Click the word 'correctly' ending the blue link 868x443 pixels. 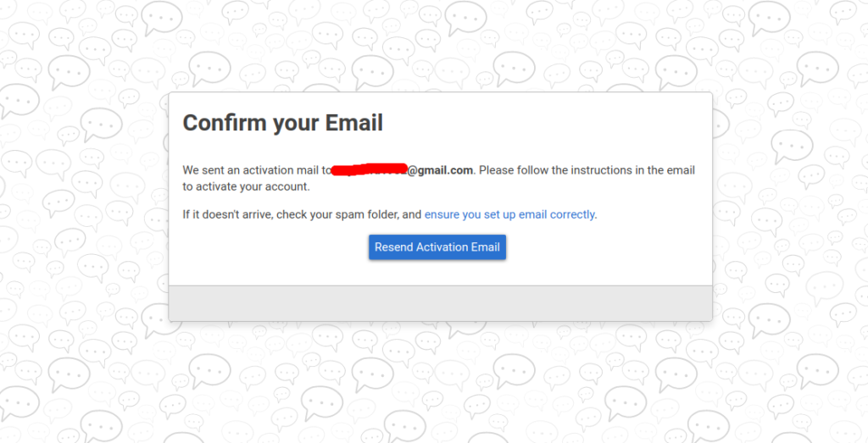click(x=572, y=214)
